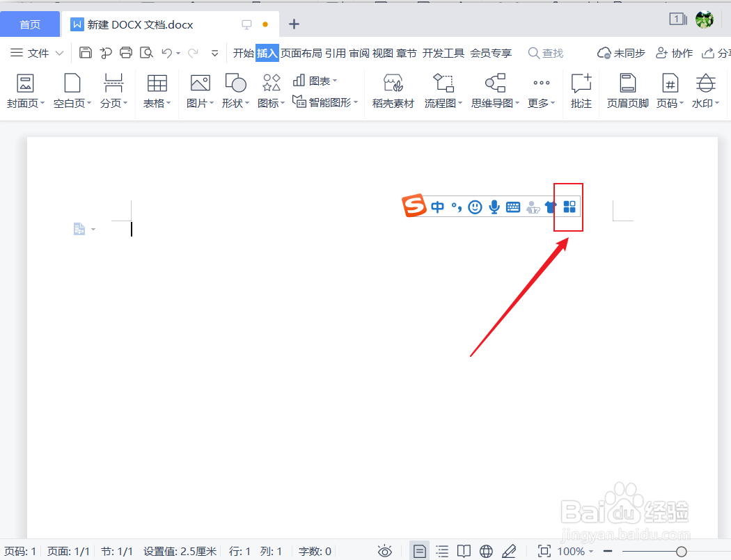Insert a watermark via the 水印 icon
Screen dimensions: 731x560
tap(705, 89)
